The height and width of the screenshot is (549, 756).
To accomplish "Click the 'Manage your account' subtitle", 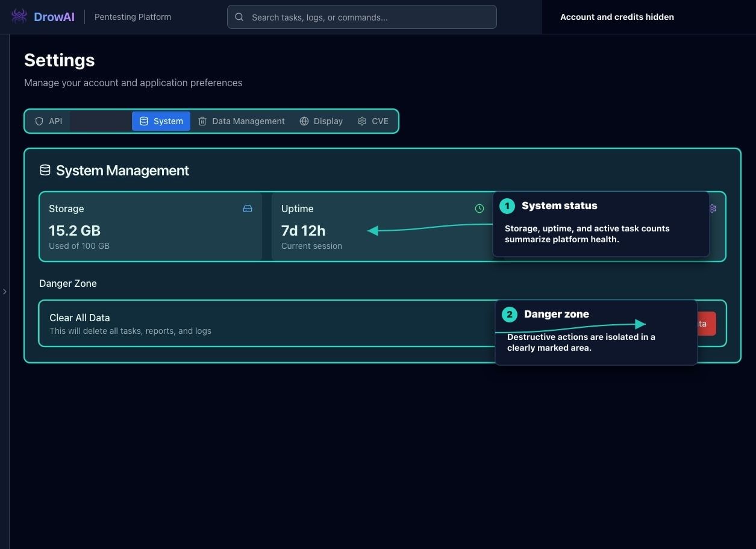I will click(133, 83).
